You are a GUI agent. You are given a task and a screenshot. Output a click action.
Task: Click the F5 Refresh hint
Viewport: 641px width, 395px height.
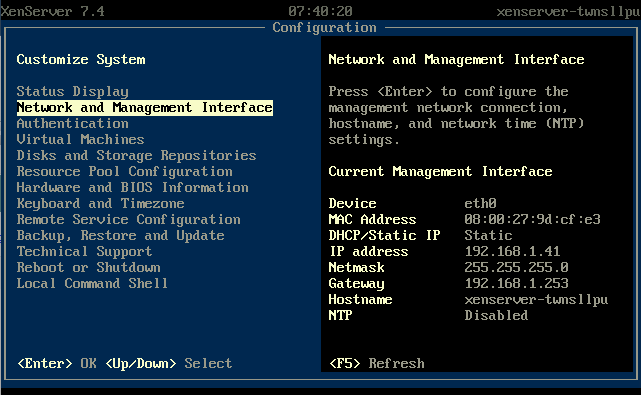click(377, 363)
